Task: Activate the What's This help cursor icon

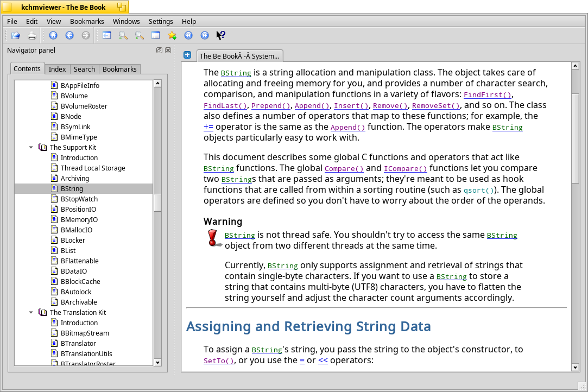Action: [x=221, y=35]
